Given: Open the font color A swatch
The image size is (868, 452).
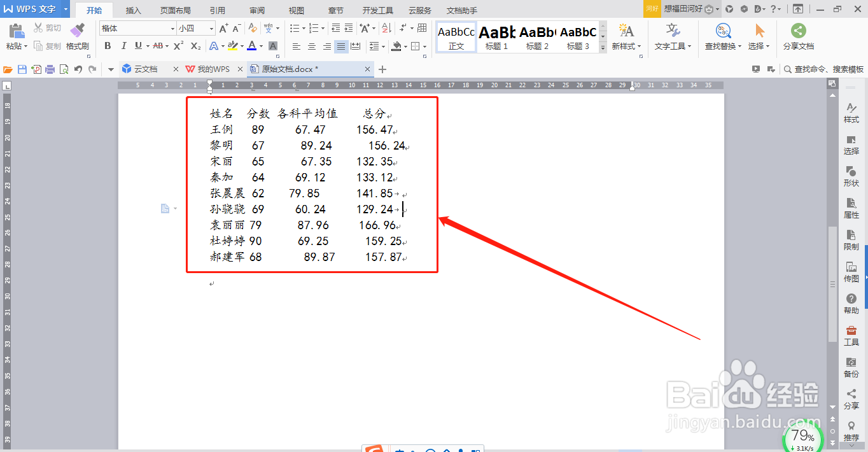Looking at the screenshot, I should coord(252,46).
